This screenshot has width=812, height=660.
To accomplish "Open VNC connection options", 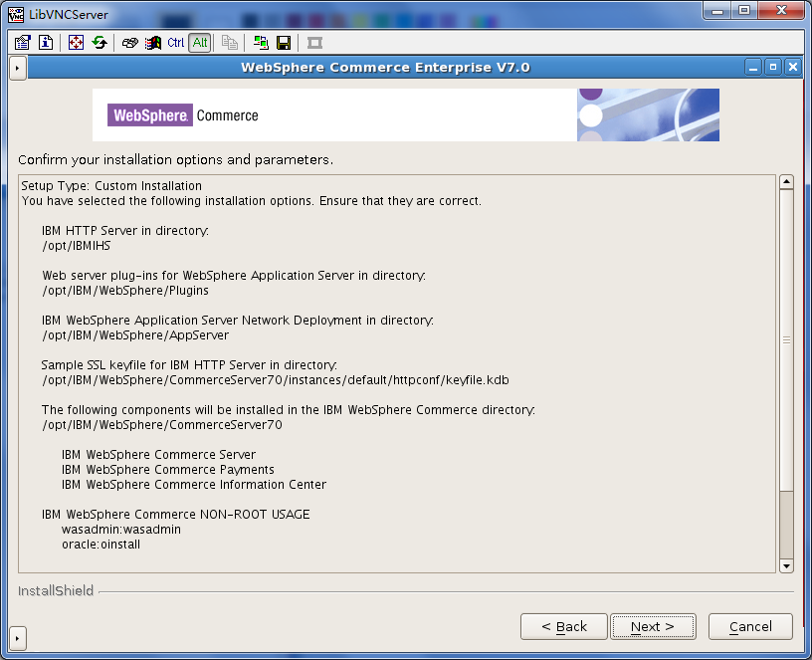I will point(22,43).
